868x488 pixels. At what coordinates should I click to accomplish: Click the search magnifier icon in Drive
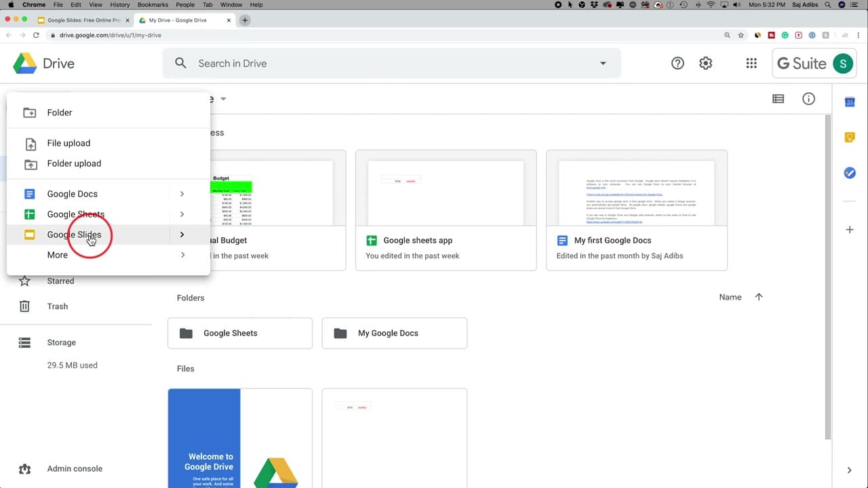pos(180,63)
